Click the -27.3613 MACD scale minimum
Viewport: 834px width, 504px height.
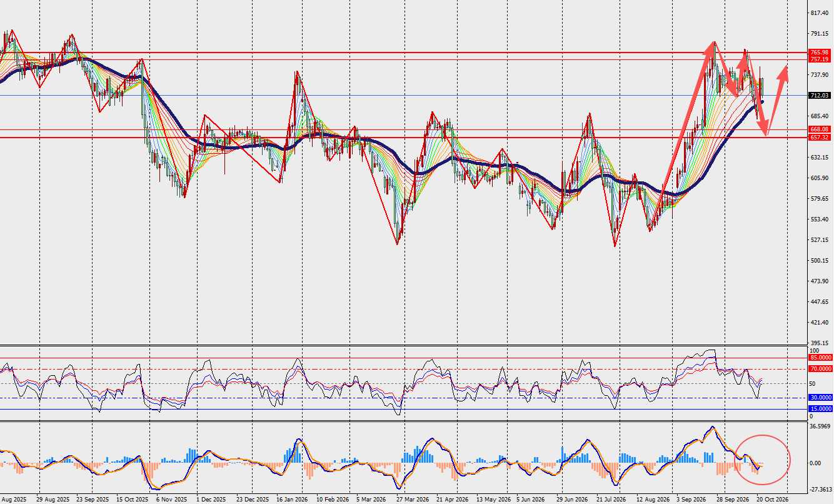pyautogui.click(x=820, y=490)
